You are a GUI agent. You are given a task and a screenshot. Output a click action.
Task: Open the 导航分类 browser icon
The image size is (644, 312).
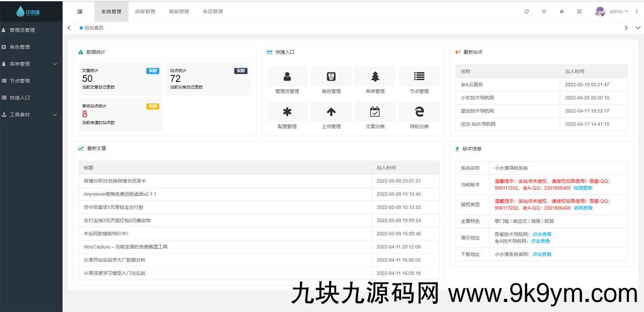coord(419,112)
